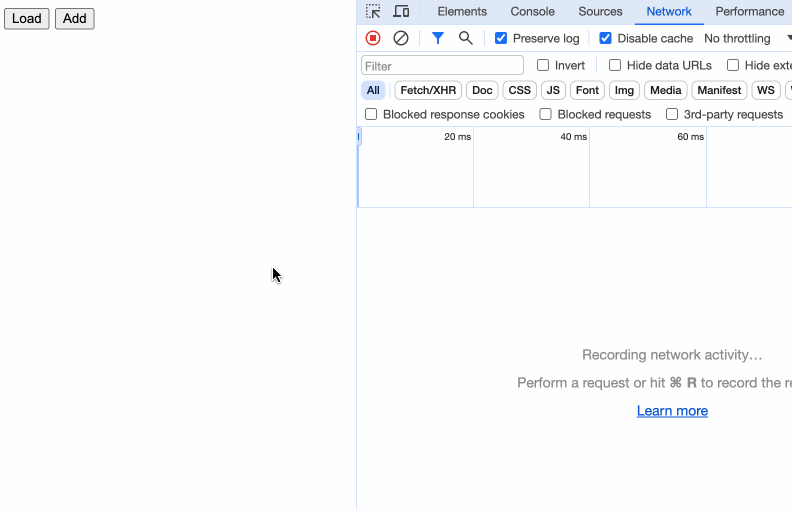Enable Blocked response cookies checkbox
The width and height of the screenshot is (792, 509).
(x=371, y=114)
